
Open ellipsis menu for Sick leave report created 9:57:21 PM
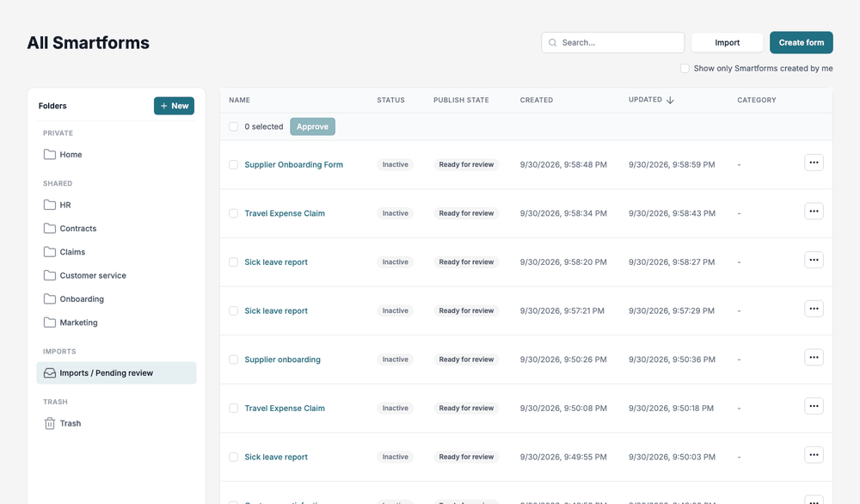[814, 309]
